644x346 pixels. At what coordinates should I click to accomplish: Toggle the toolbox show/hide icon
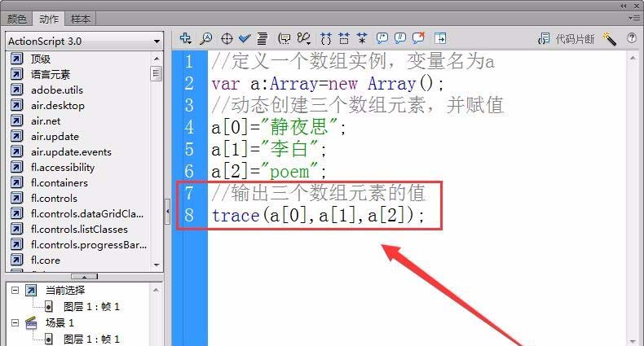click(x=440, y=38)
